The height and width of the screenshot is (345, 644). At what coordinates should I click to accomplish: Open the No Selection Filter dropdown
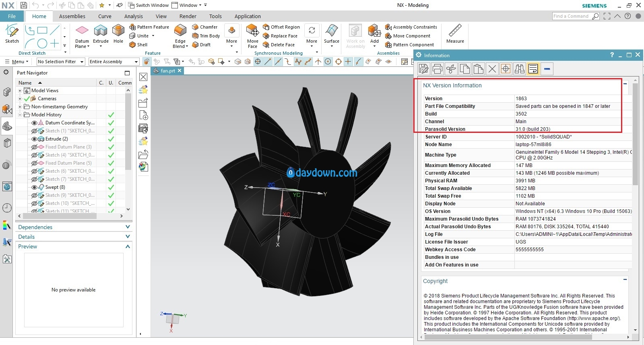pos(60,62)
